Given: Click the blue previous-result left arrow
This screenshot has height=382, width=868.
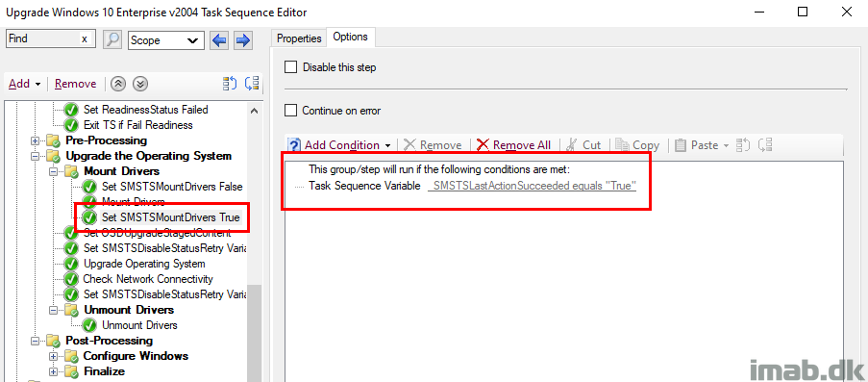Looking at the screenshot, I should coord(220,39).
